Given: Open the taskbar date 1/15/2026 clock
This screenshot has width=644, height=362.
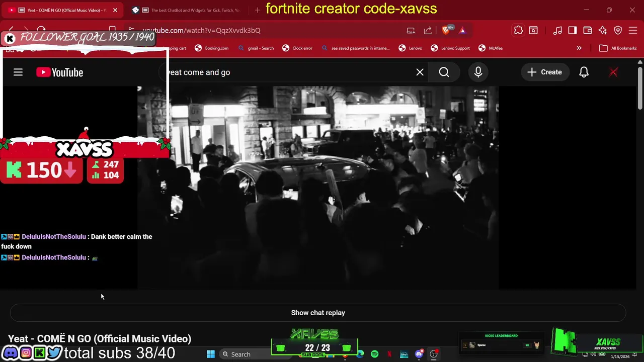Looking at the screenshot, I should pyautogui.click(x=620, y=356).
